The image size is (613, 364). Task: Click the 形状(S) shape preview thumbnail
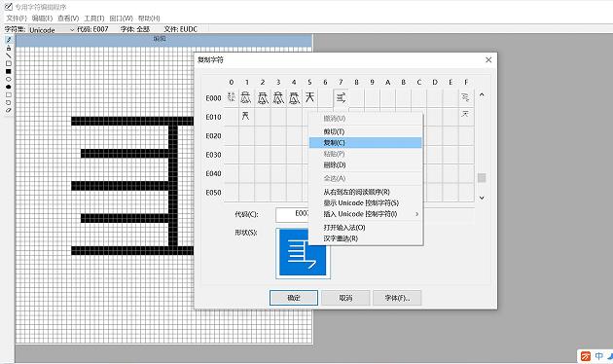click(x=303, y=253)
